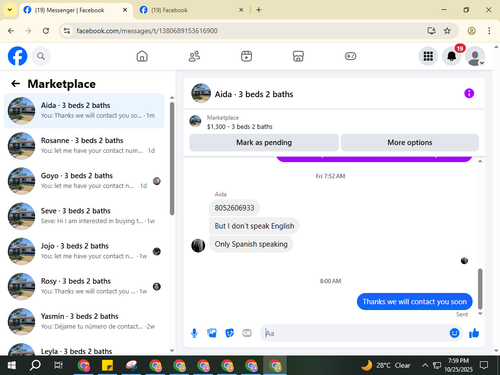Viewport: 500px width, 375px height.
Task: Open Yasmin 3 beds 2 baths conversation
Action: point(84,321)
